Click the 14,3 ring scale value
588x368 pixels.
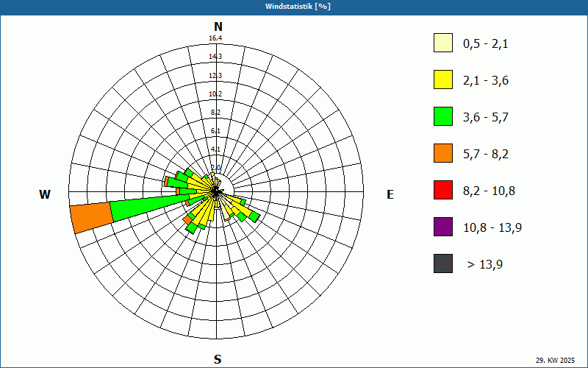215,57
